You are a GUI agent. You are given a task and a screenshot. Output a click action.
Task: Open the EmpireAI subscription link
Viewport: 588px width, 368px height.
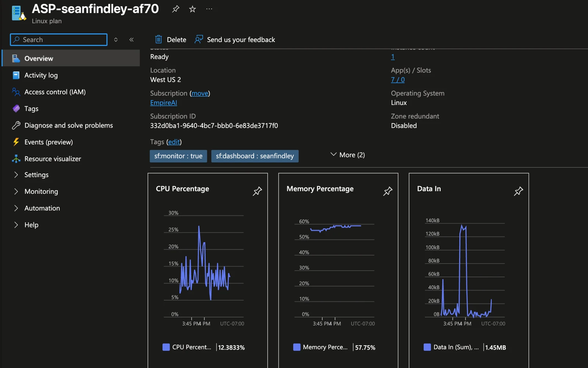tap(164, 103)
